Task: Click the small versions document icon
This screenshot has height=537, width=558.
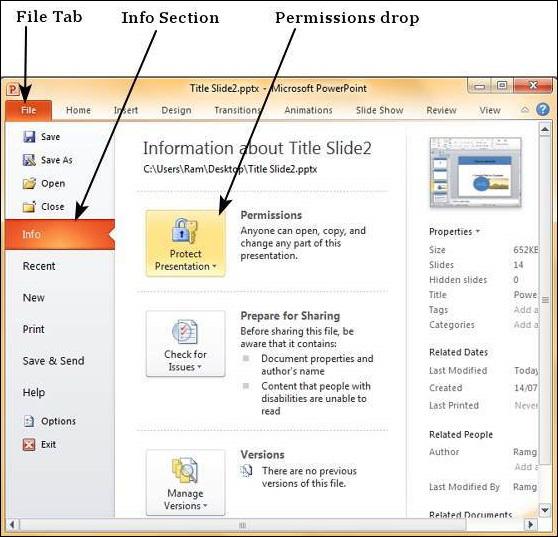Action: (x=246, y=471)
